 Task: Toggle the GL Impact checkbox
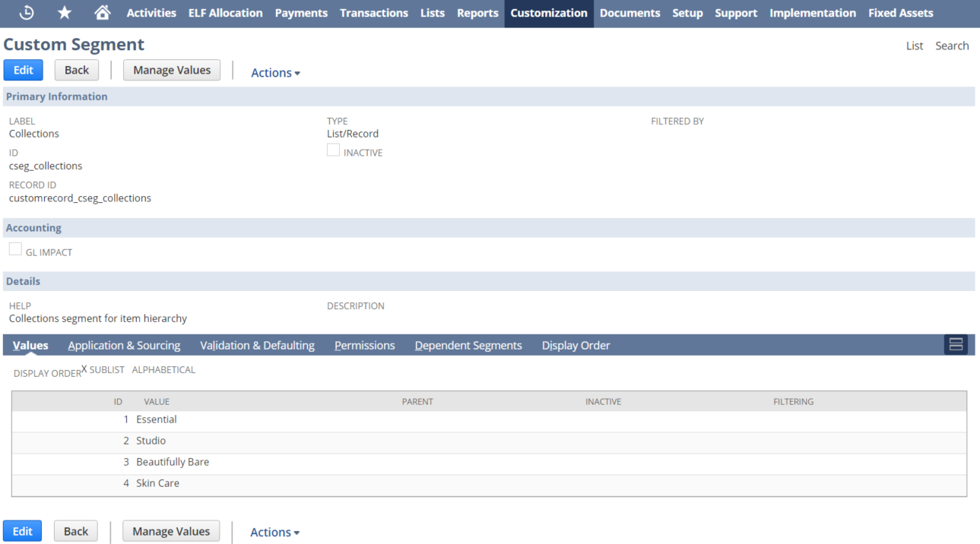[15, 249]
